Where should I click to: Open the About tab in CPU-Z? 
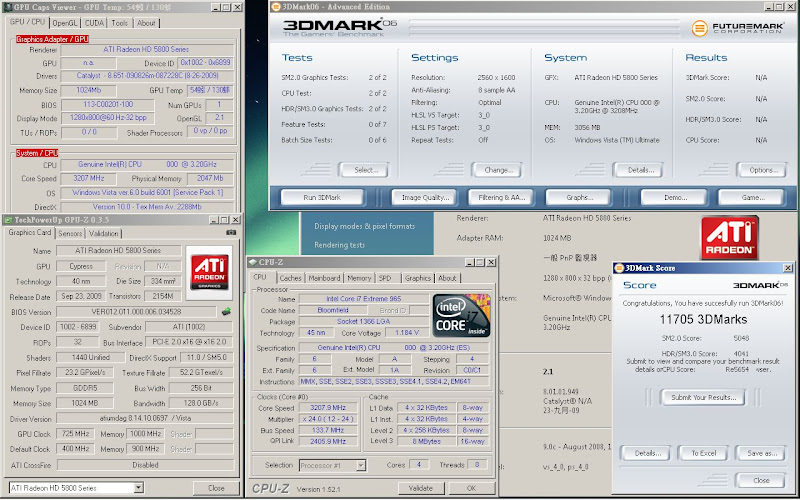click(x=447, y=278)
